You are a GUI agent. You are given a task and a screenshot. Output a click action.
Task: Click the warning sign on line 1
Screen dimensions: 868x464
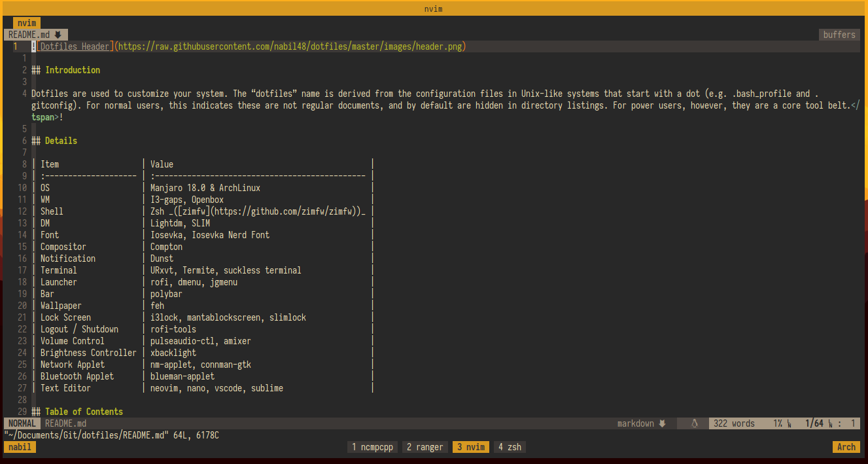coord(33,46)
